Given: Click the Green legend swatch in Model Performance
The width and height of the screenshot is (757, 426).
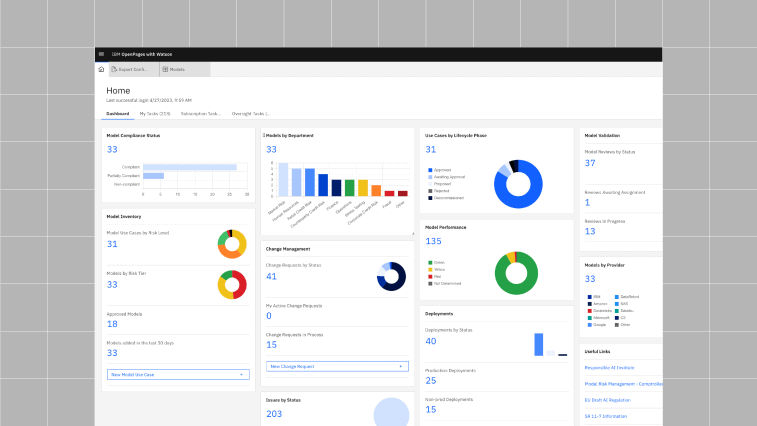Looking at the screenshot, I should [430, 263].
